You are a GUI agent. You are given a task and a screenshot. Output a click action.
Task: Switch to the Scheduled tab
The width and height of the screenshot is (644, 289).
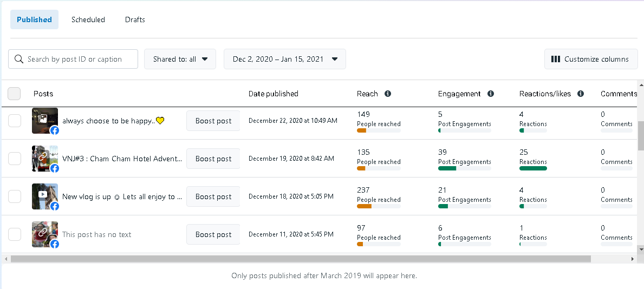(x=88, y=19)
